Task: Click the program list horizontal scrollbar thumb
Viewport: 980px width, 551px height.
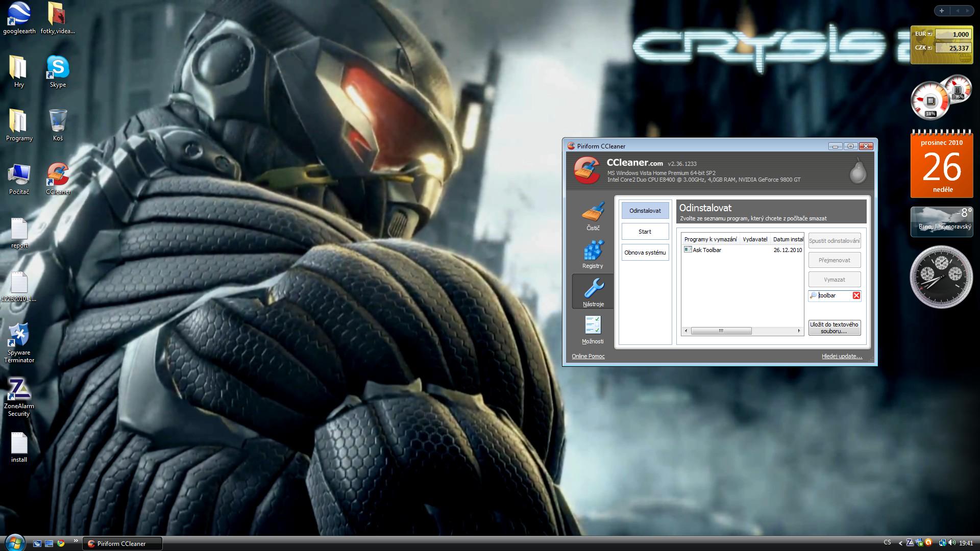Action: point(721,331)
